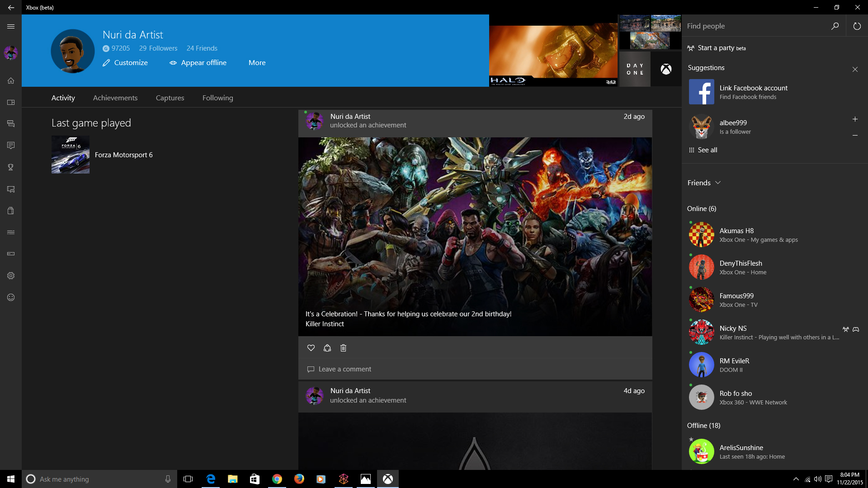Click See all suggestions
The height and width of the screenshot is (488, 868).
pos(703,150)
